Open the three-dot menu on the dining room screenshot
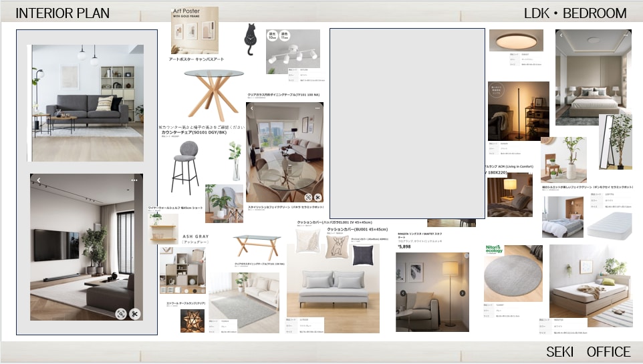Screen dimensions: 643x364 (x=317, y=108)
